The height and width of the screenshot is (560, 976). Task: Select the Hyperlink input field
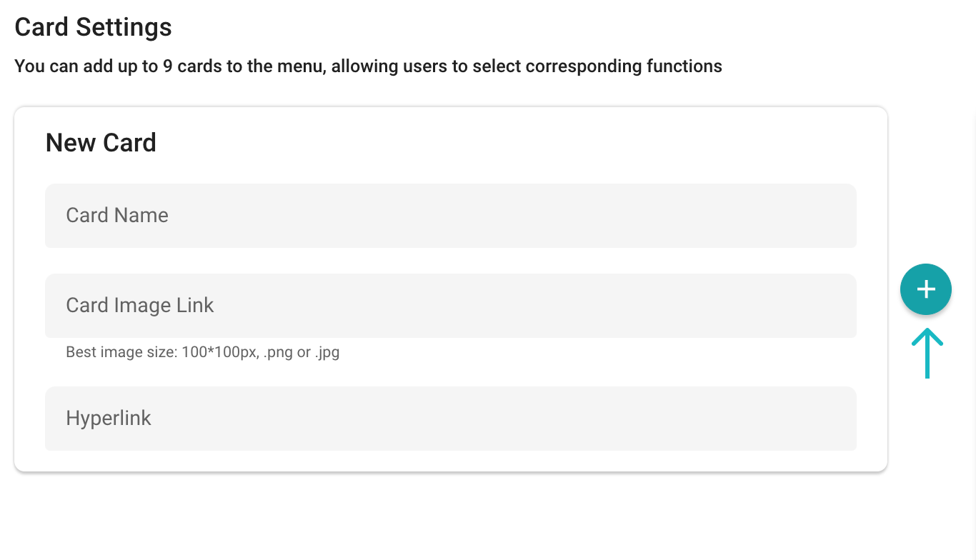[x=451, y=419]
